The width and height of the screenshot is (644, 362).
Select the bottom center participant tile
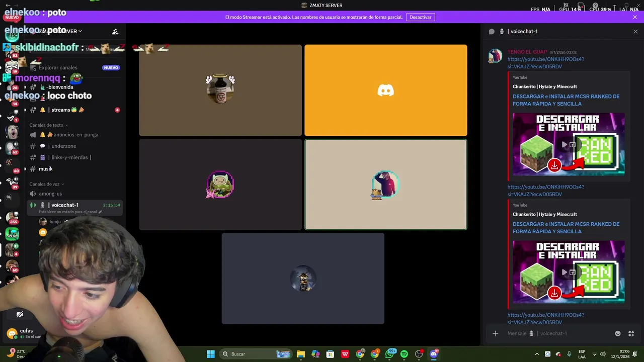coord(303,279)
